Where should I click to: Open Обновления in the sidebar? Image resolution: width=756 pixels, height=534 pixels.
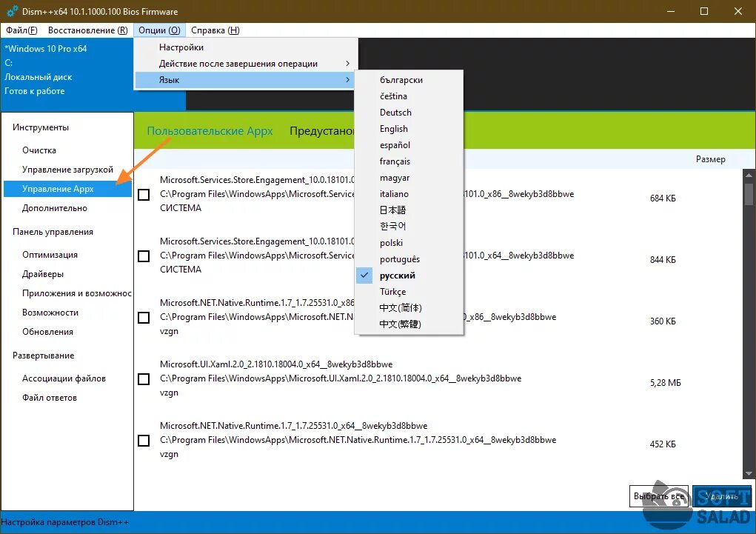67,332
